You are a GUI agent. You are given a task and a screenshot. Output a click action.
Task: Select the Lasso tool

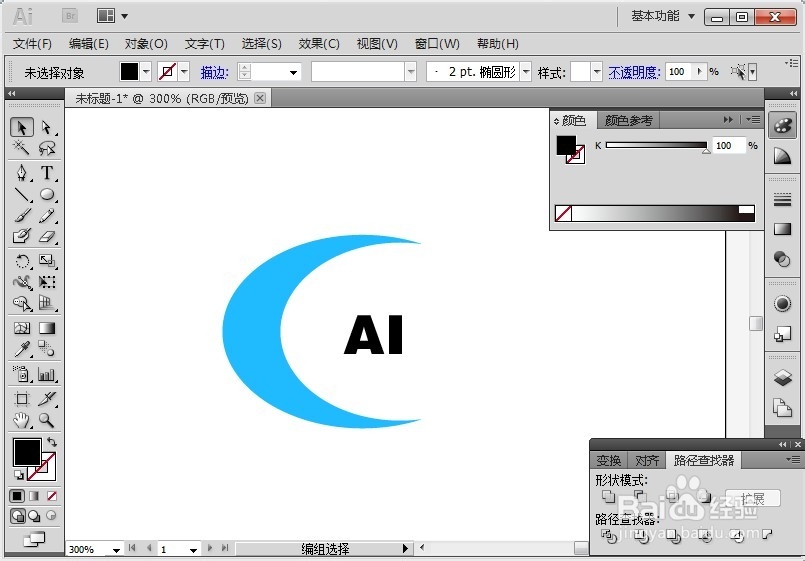coord(46,148)
